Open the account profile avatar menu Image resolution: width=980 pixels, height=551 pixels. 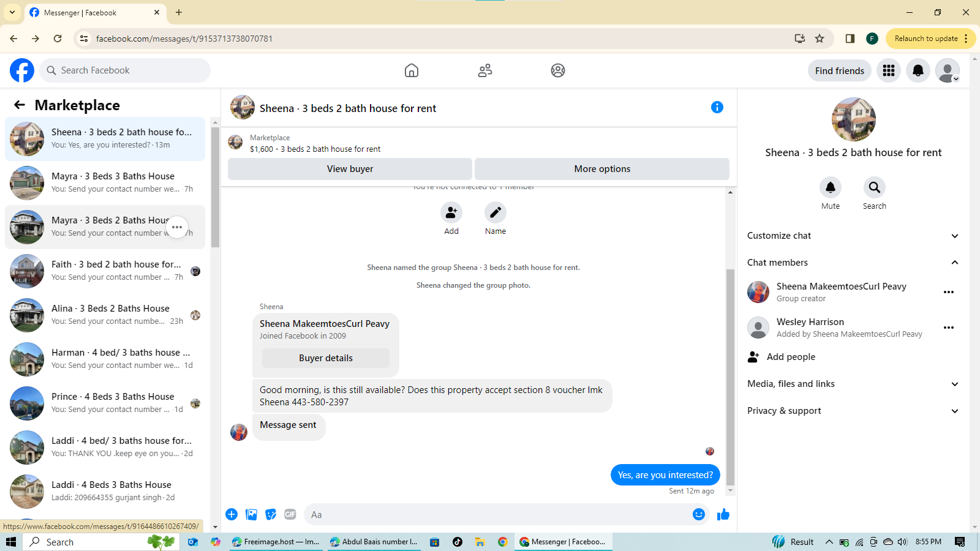pyautogui.click(x=948, y=70)
